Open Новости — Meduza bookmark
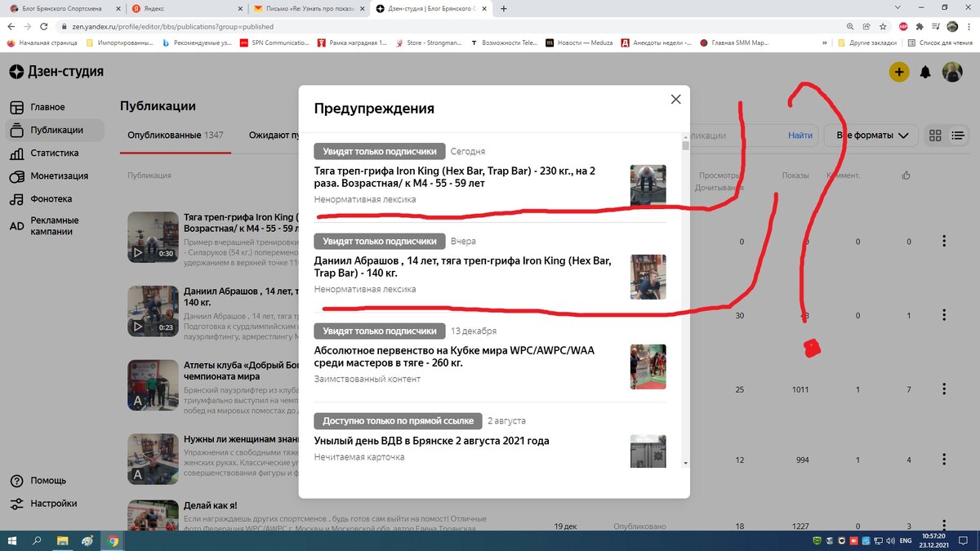980x551 pixels. coord(577,42)
